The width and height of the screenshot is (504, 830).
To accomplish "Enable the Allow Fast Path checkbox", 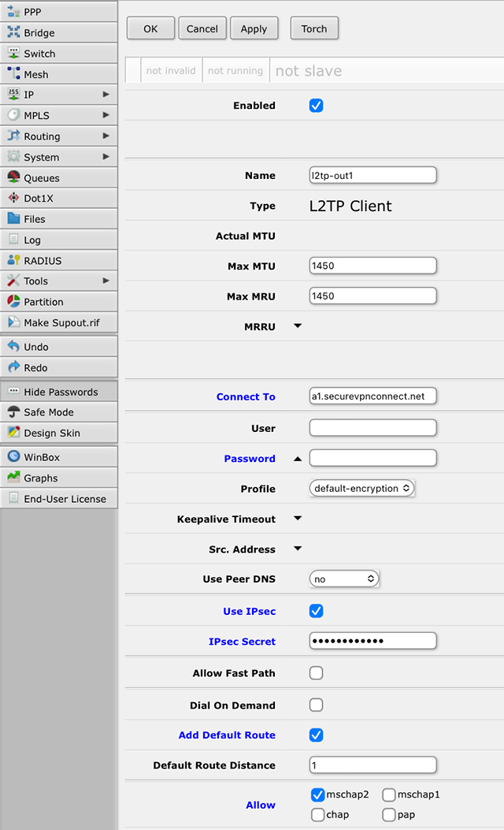I will 317,673.
